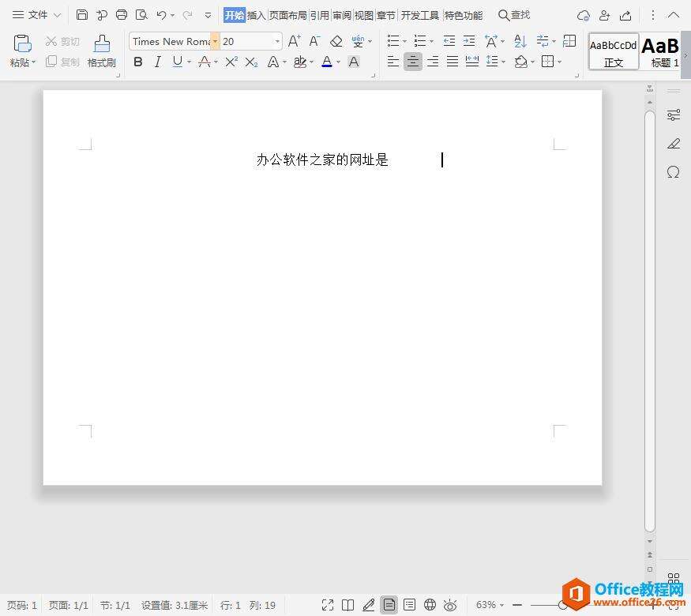Expand bullet list options arrow

point(404,41)
